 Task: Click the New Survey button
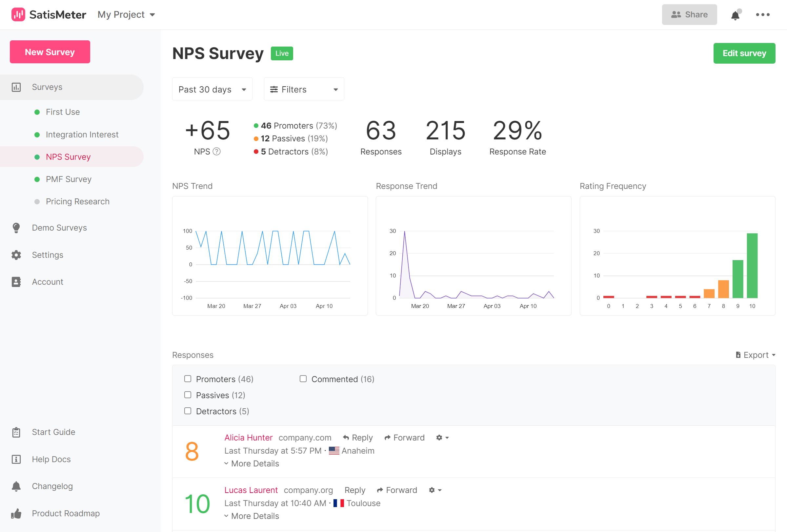[x=50, y=52]
